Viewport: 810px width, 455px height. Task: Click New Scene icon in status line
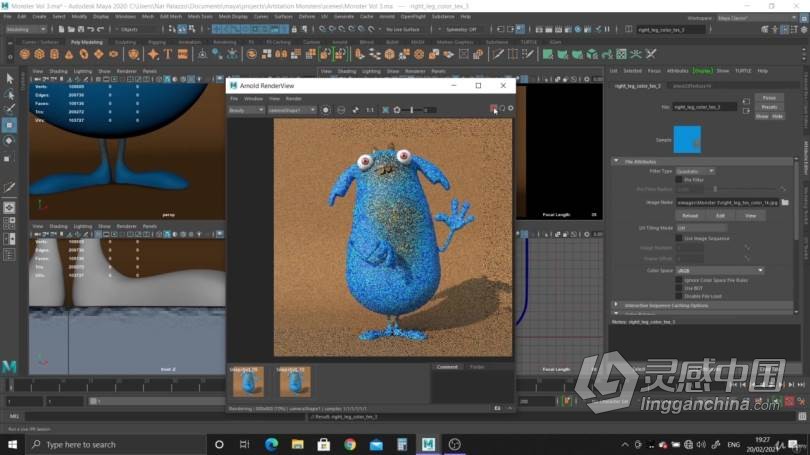61,29
